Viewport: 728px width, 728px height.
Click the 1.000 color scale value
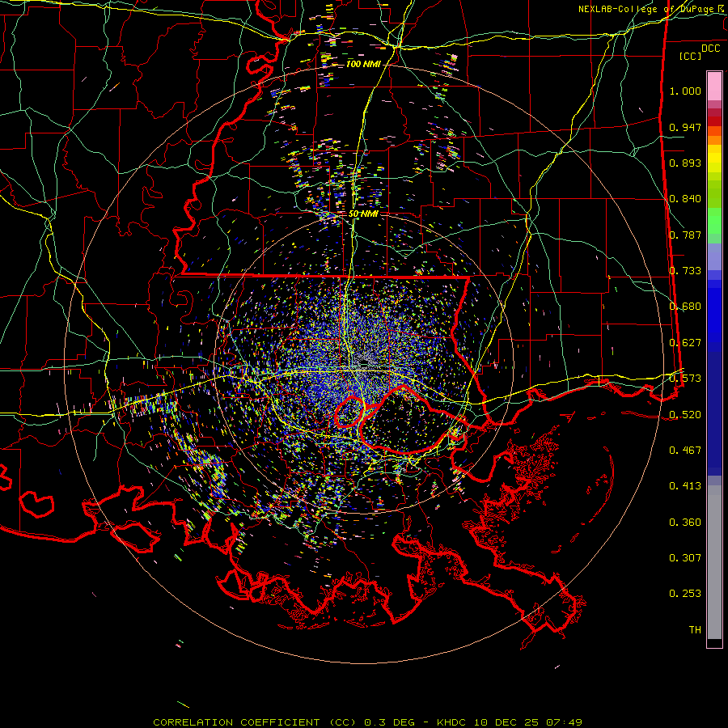685,91
